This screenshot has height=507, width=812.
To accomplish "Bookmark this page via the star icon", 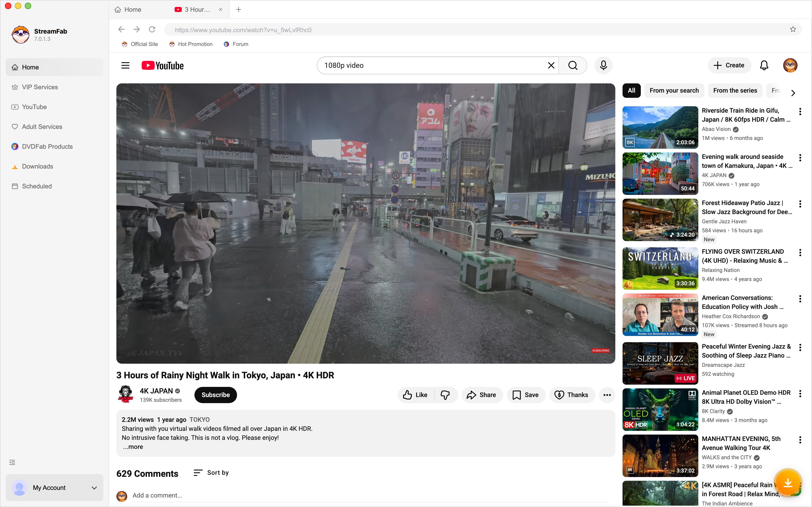I will click(x=793, y=30).
